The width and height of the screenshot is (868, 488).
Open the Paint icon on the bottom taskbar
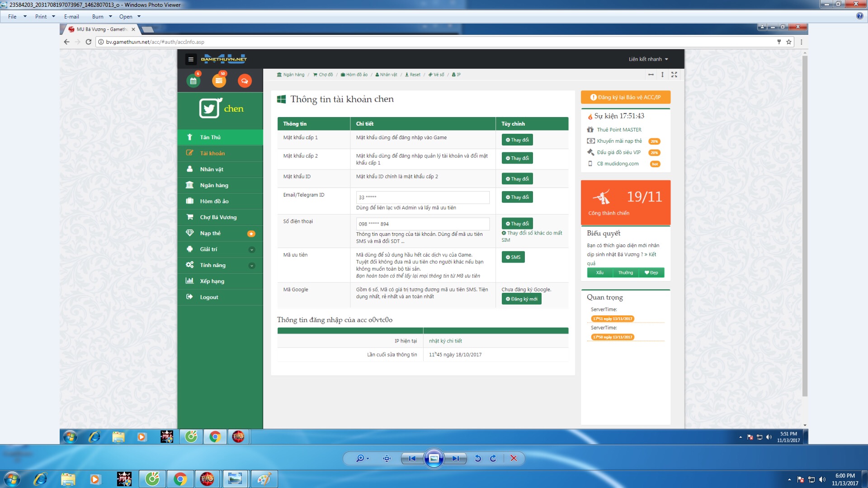(264, 479)
